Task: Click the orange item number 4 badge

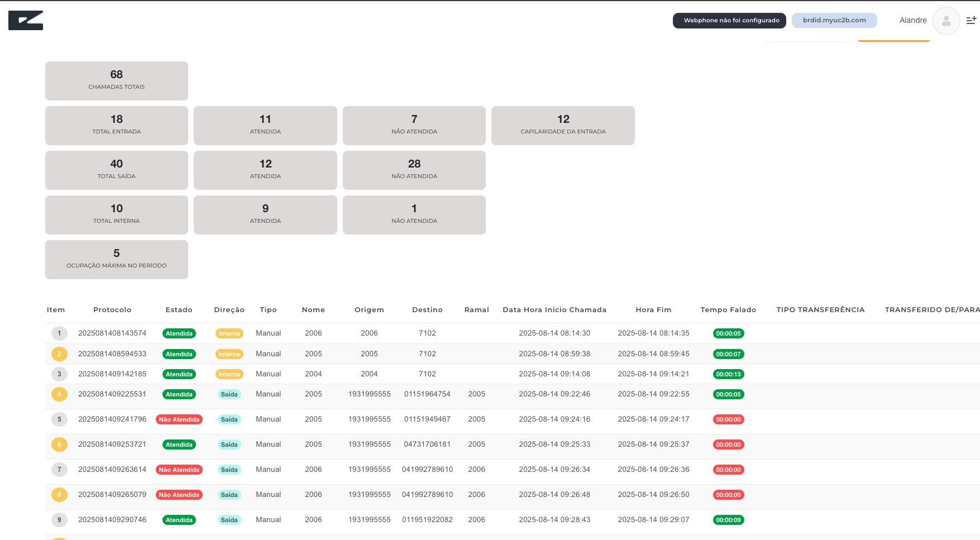Action: pos(59,394)
